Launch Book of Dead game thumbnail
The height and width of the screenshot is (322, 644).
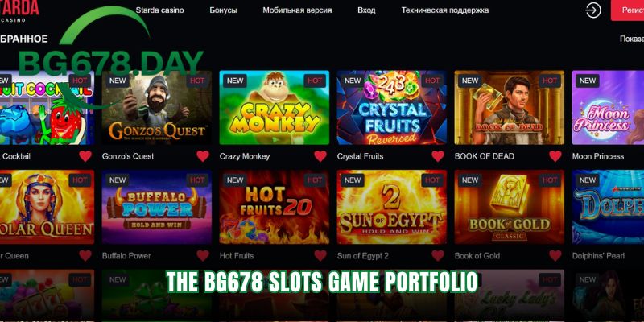tap(510, 108)
